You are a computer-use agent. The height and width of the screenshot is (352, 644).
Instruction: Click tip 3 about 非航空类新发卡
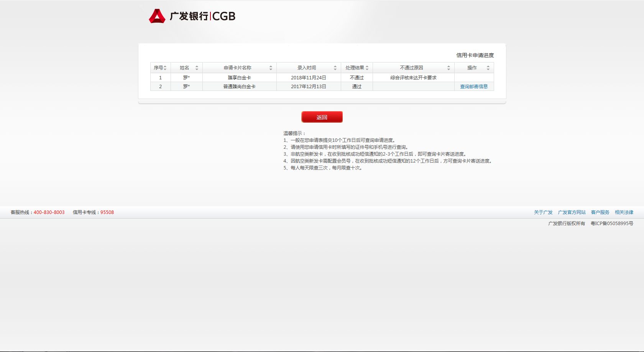pyautogui.click(x=375, y=154)
